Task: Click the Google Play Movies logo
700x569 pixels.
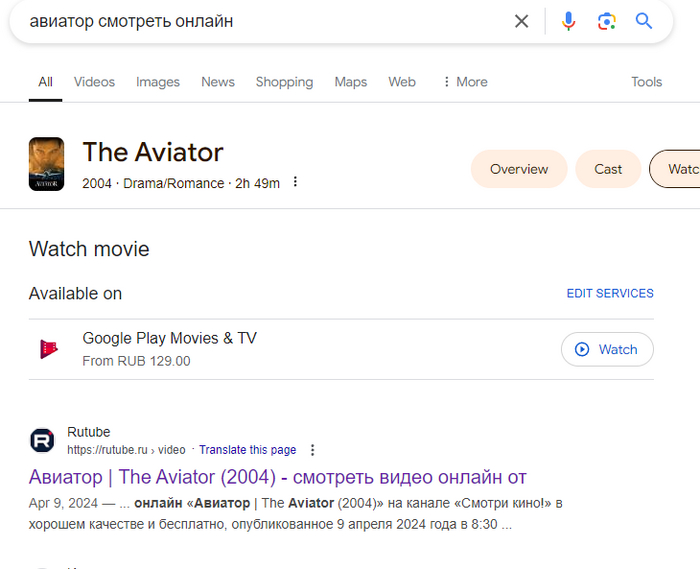Action: tap(48, 349)
